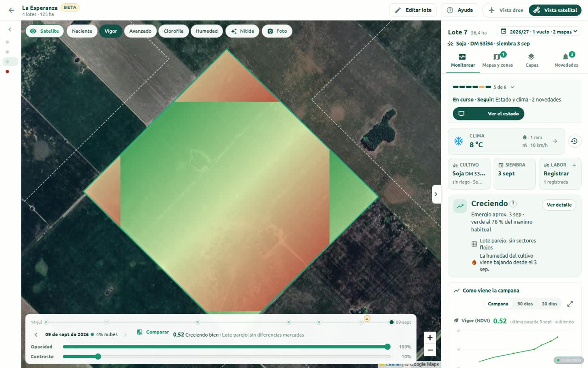The width and height of the screenshot is (588, 368).
Task: Open the 2026/27 campaign dropdown
Action: click(x=539, y=32)
